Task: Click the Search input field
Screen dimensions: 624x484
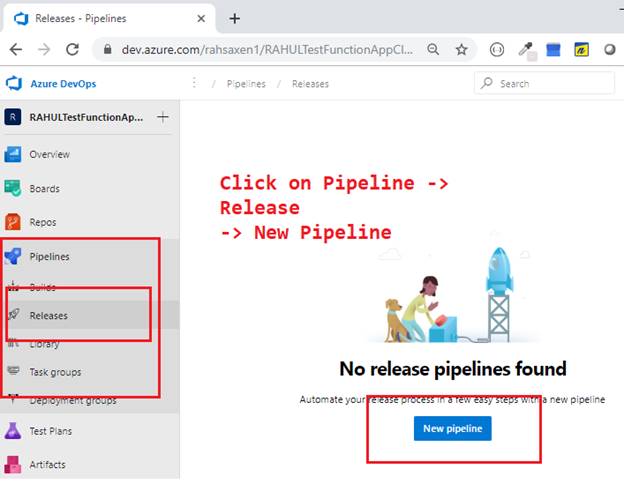Action: (544, 83)
